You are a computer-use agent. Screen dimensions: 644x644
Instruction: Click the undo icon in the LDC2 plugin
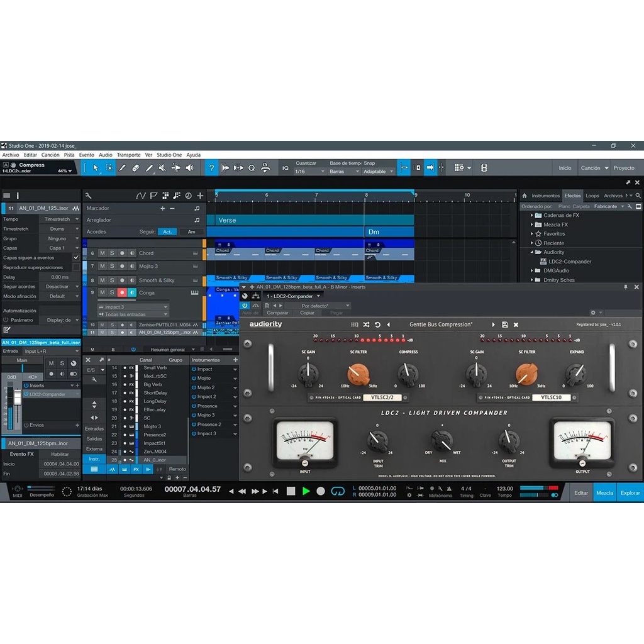377,325
